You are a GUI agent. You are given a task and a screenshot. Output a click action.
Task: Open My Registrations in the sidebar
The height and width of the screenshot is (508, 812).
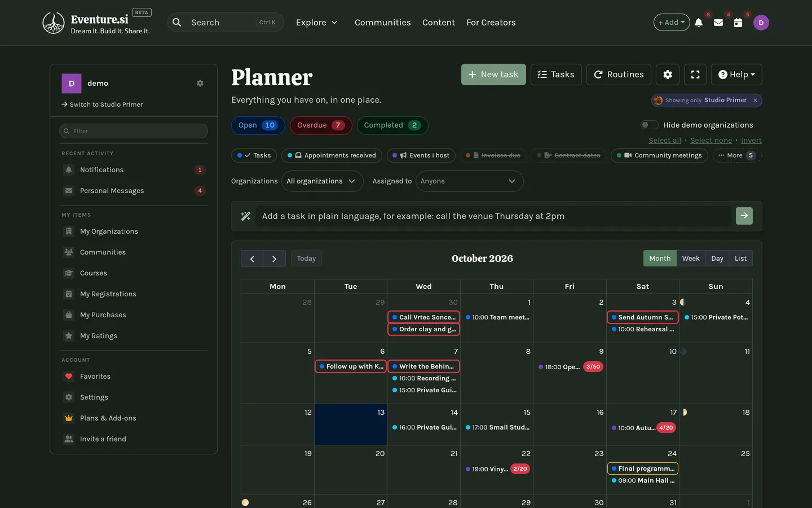[134, 294]
